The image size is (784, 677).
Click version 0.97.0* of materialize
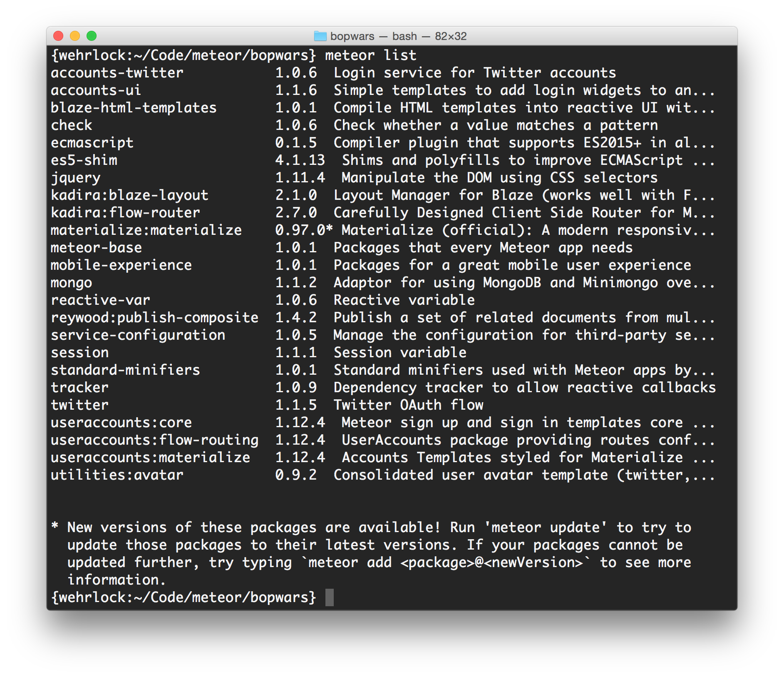click(304, 230)
